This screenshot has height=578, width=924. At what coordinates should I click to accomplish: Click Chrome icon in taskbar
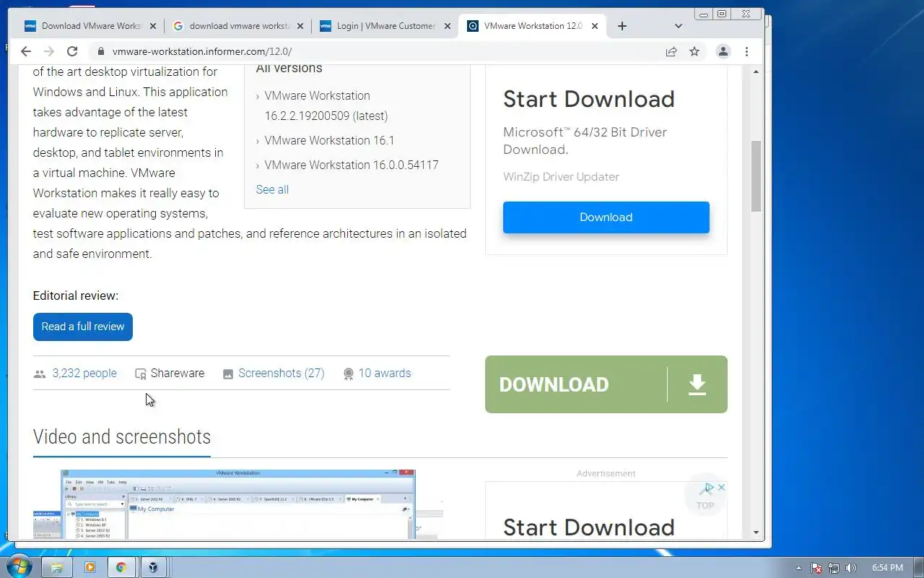pos(121,568)
